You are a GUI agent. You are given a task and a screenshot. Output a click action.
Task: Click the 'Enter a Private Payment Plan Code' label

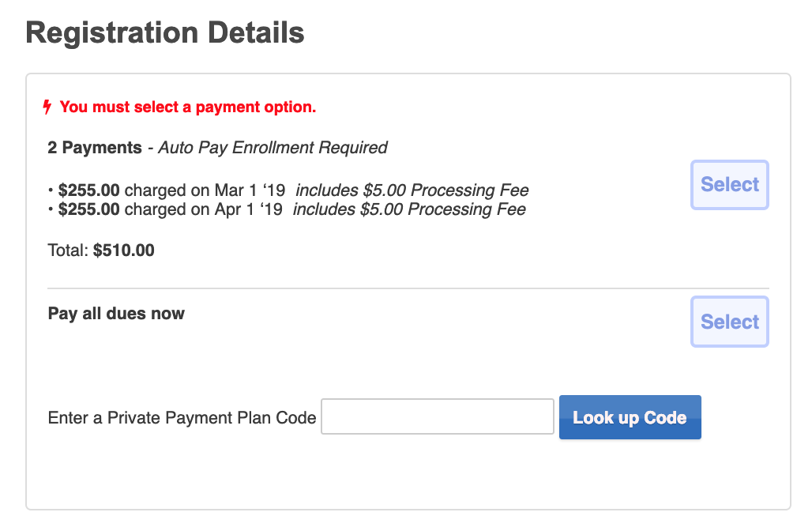coord(182,417)
